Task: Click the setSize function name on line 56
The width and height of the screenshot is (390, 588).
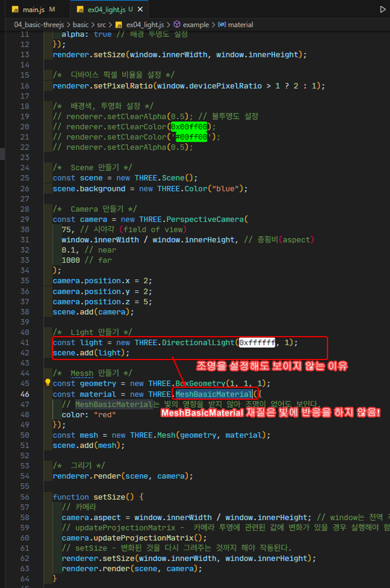Action: coord(109,497)
